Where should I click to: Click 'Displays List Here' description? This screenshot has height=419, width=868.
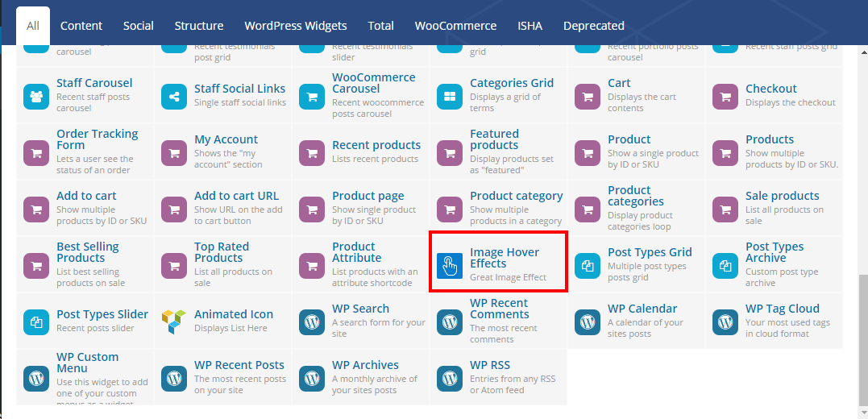(230, 328)
